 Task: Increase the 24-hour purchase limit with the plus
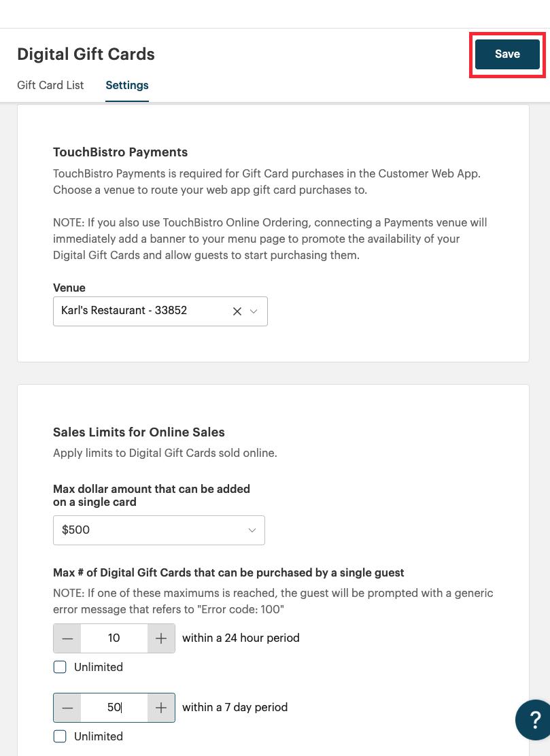(161, 638)
